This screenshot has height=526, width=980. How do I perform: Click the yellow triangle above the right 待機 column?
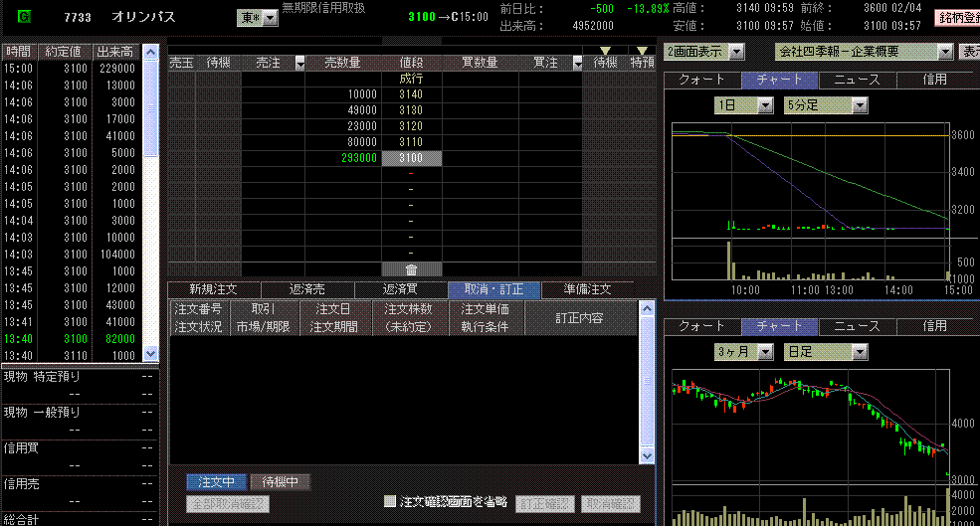(x=605, y=50)
